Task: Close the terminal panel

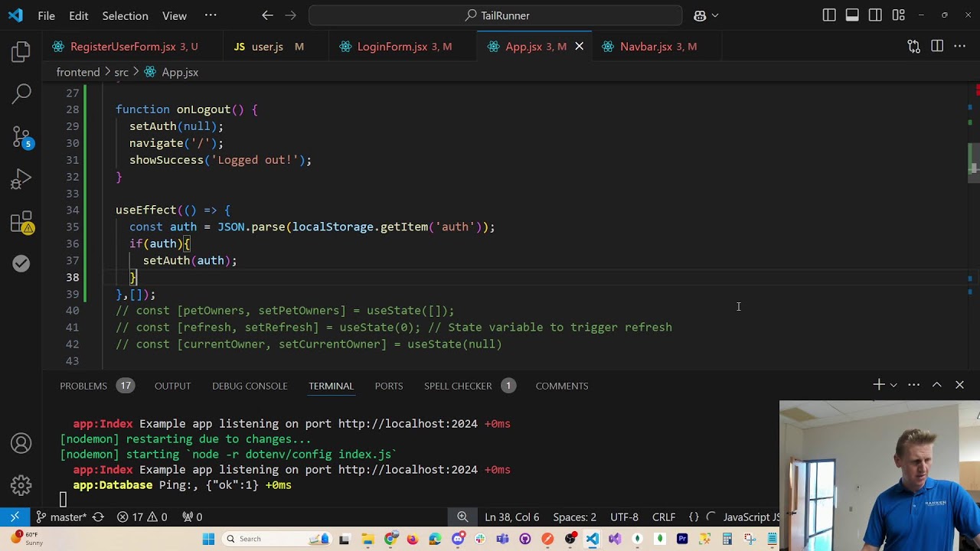Action: point(959,385)
